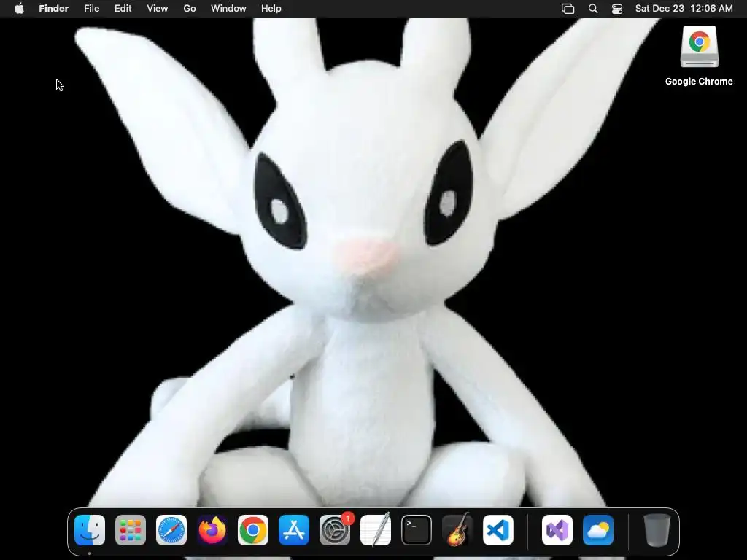Open the Help menu
747x560 pixels.
coord(271,9)
